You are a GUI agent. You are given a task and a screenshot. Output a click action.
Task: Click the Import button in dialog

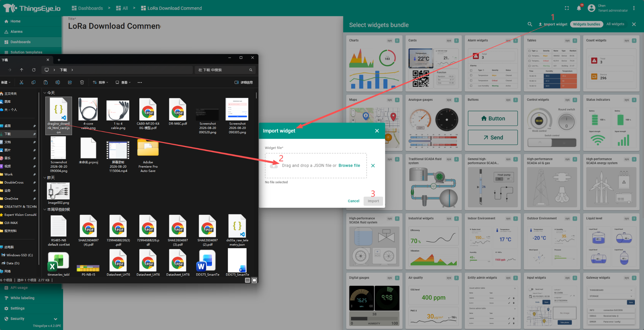pyautogui.click(x=373, y=201)
